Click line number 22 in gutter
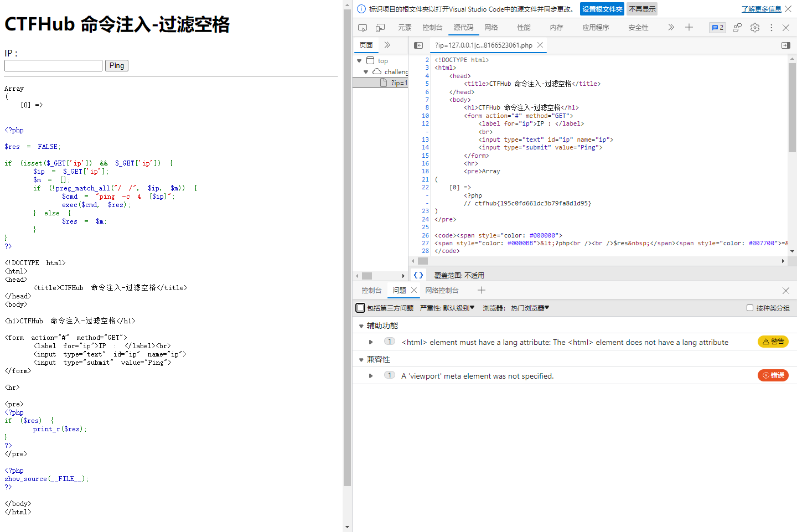797x532 pixels. (425, 187)
